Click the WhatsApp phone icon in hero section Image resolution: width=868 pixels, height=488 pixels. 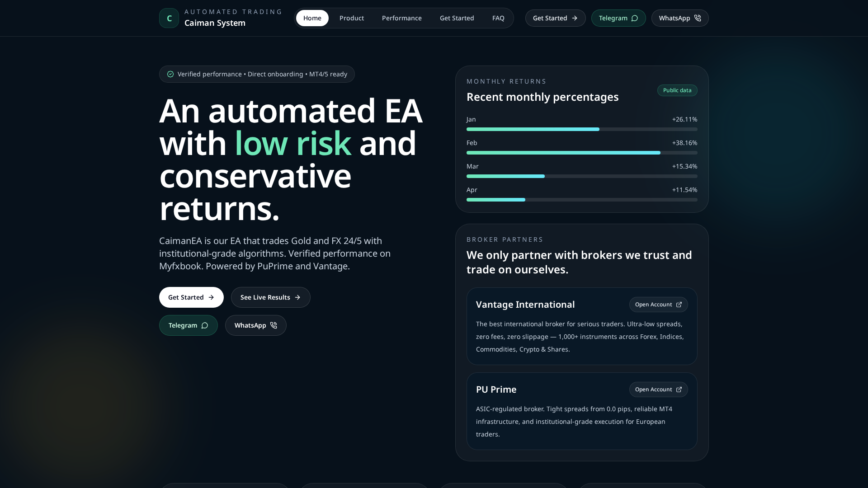[274, 325]
